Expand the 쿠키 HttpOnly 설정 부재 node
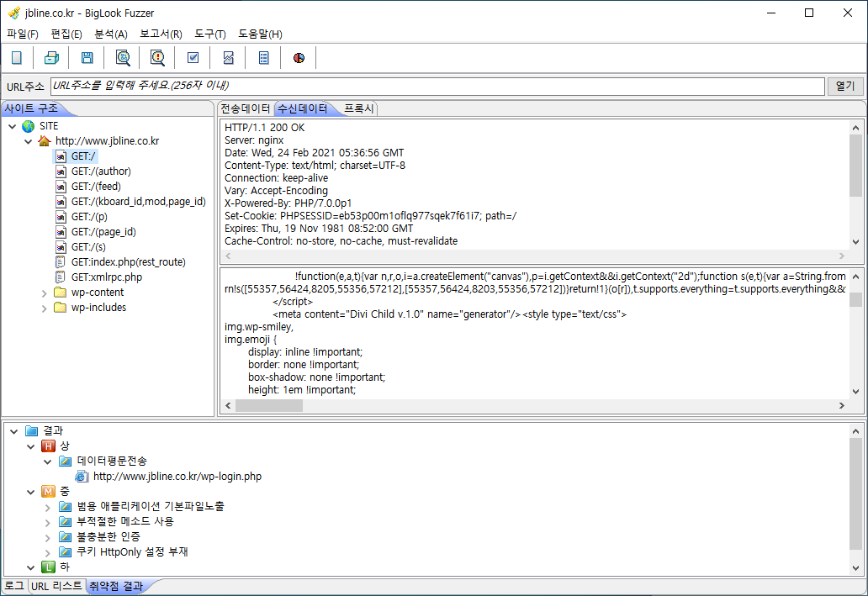The height and width of the screenshot is (596, 868). 48,551
